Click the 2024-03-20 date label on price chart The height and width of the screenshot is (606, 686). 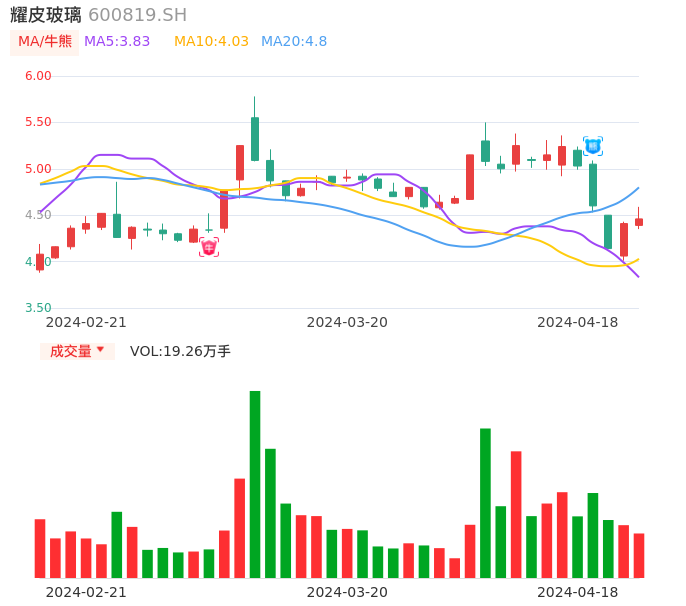coord(347,322)
